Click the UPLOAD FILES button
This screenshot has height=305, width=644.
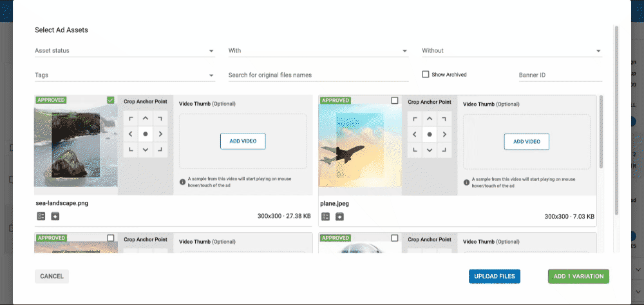(x=495, y=276)
